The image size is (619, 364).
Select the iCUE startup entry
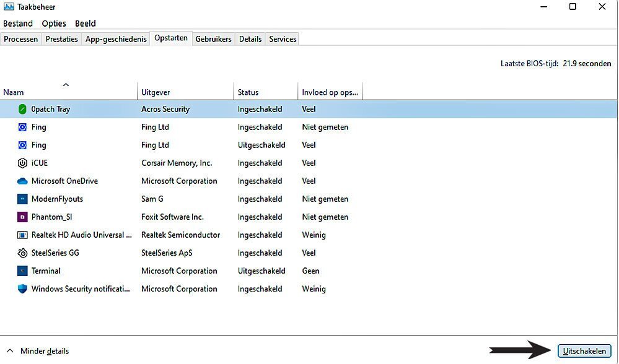40,163
